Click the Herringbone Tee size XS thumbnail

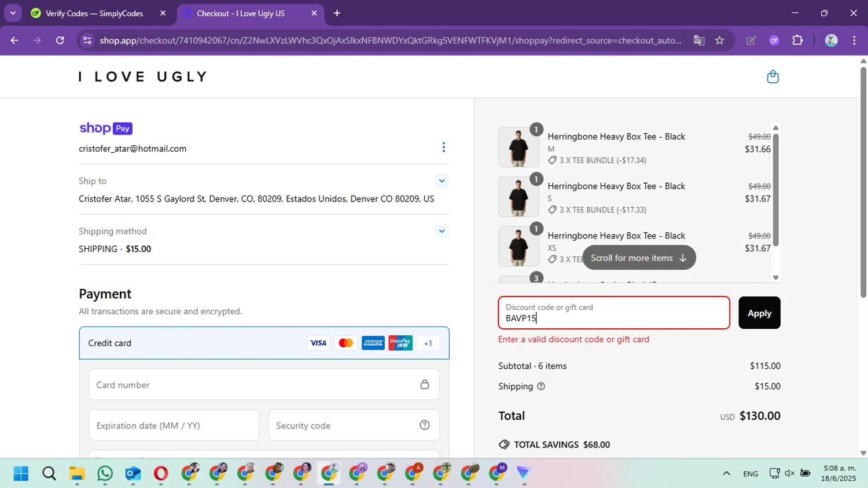tap(518, 246)
